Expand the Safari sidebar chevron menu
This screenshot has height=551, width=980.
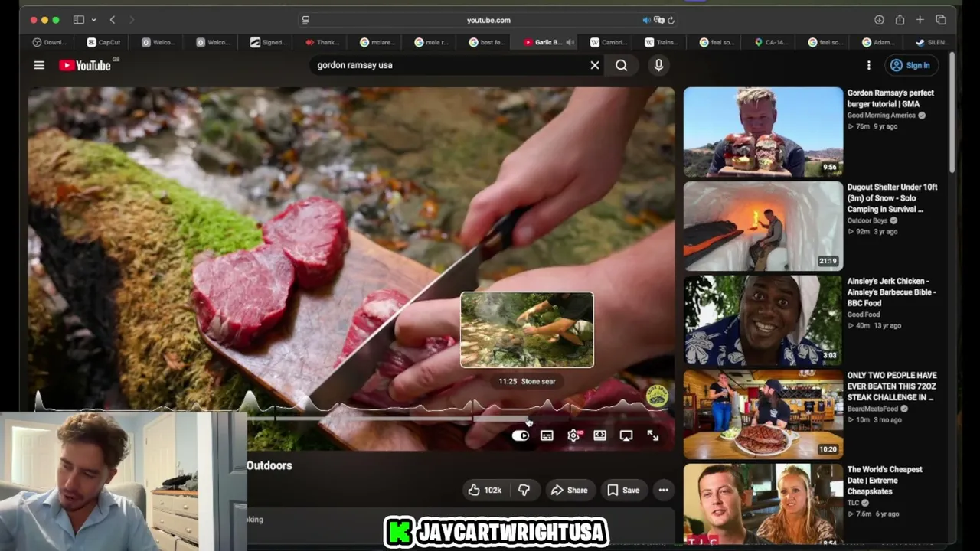point(93,20)
